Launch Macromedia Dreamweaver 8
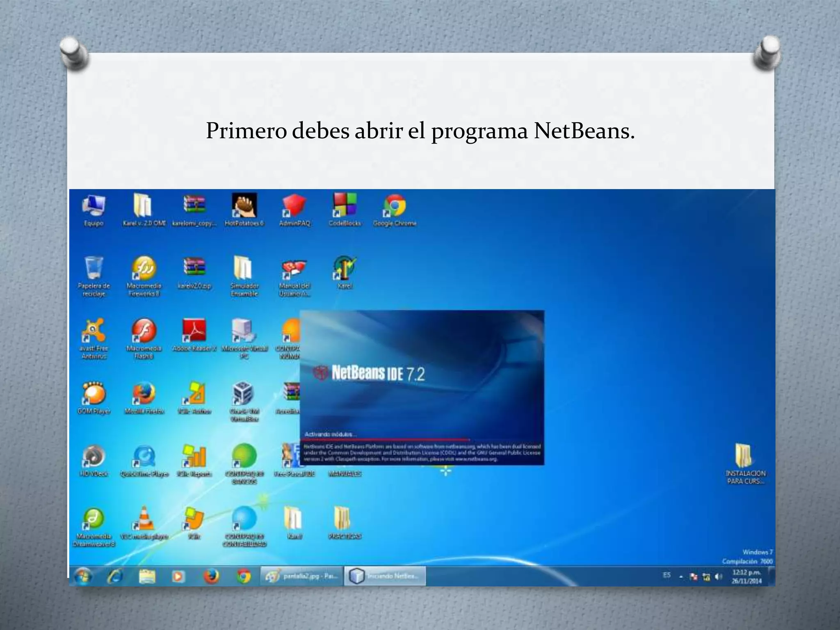 click(x=94, y=527)
